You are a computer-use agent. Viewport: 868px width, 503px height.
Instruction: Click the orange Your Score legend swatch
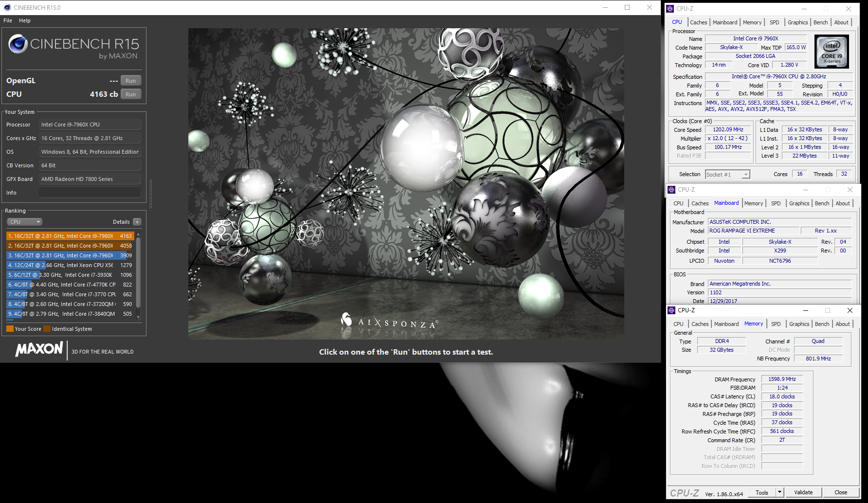tap(10, 329)
